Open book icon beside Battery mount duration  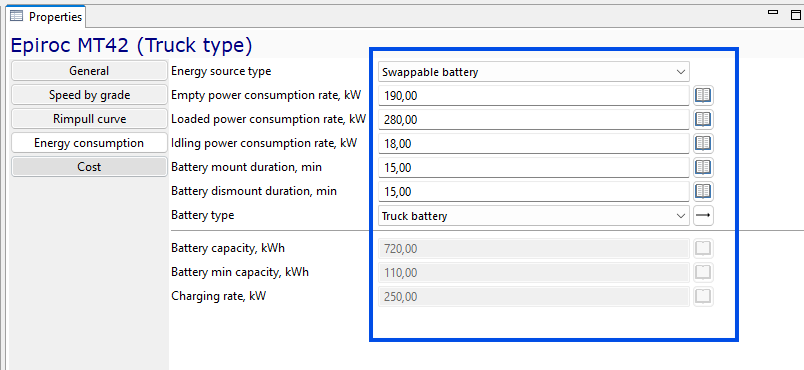coord(704,168)
